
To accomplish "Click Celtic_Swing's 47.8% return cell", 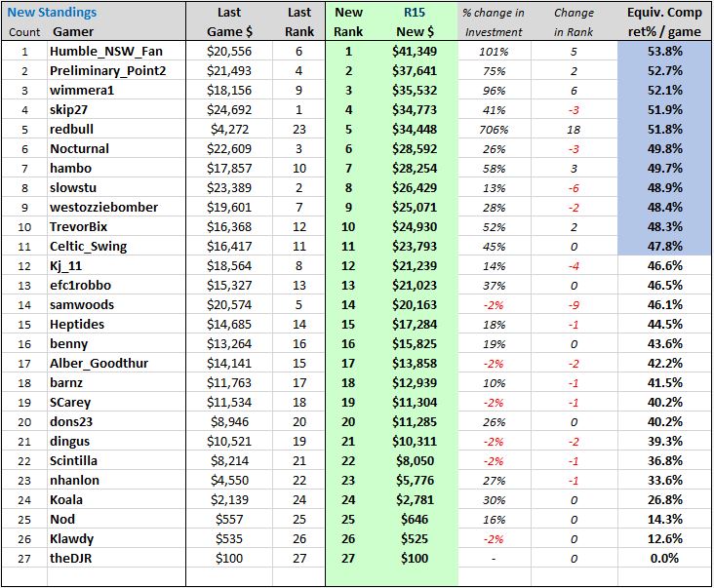I will click(664, 246).
